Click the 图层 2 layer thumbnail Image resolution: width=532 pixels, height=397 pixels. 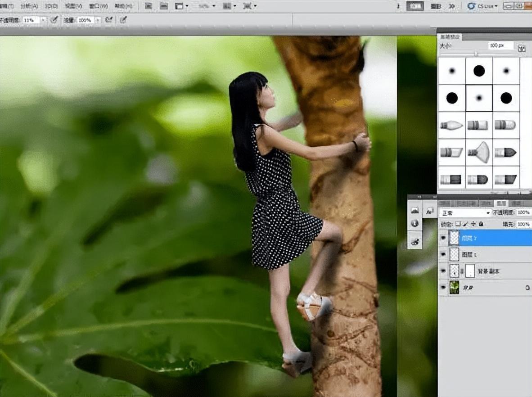(454, 238)
